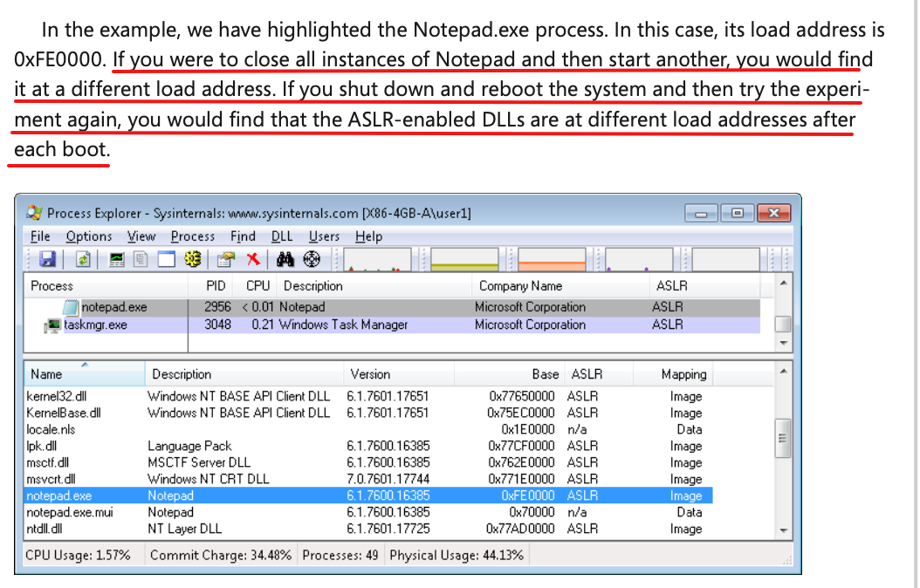Screen dimensions: 920x588
Task: Click binoculars Find Handle or DLL icon
Action: [285, 259]
